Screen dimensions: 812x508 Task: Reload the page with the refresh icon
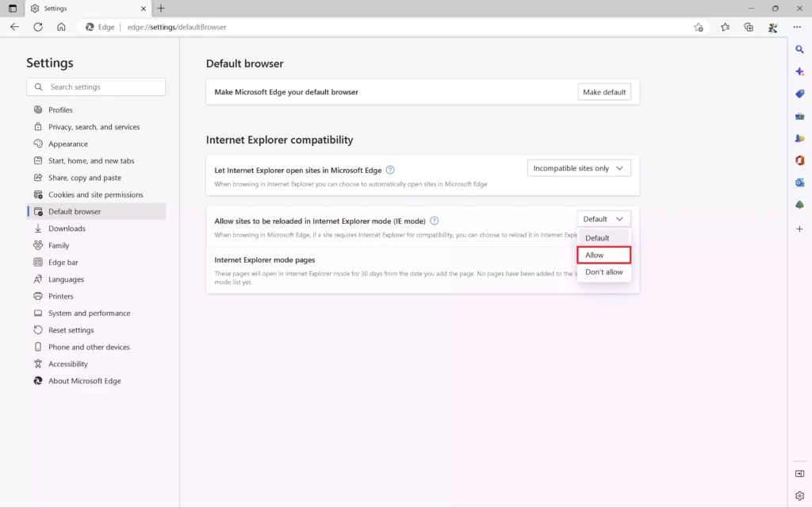(x=38, y=27)
